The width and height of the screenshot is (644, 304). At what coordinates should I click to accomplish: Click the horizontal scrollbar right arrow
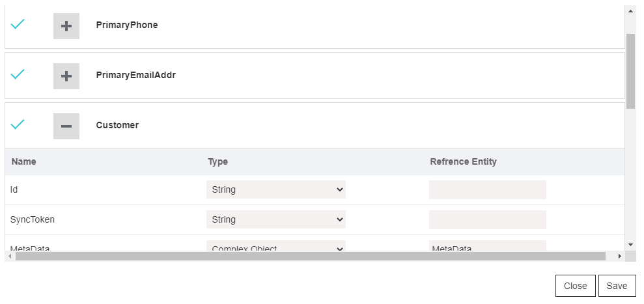(620, 256)
